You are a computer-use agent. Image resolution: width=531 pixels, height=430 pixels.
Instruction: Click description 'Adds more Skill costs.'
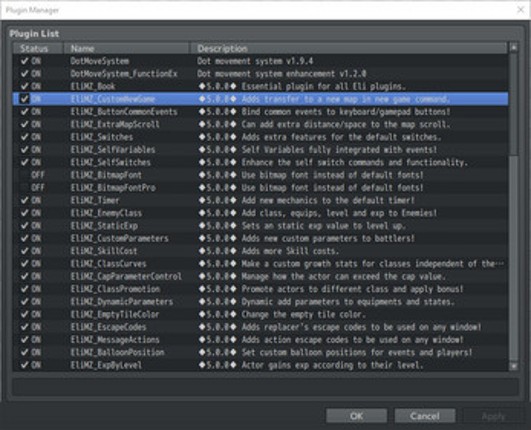pos(290,251)
